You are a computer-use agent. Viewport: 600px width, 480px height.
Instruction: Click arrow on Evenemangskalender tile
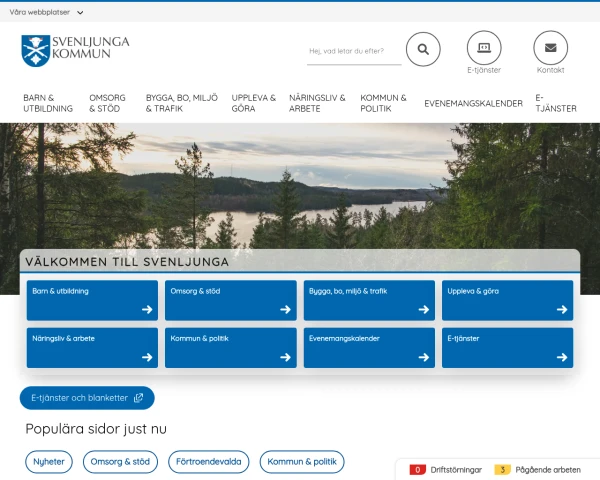point(424,357)
